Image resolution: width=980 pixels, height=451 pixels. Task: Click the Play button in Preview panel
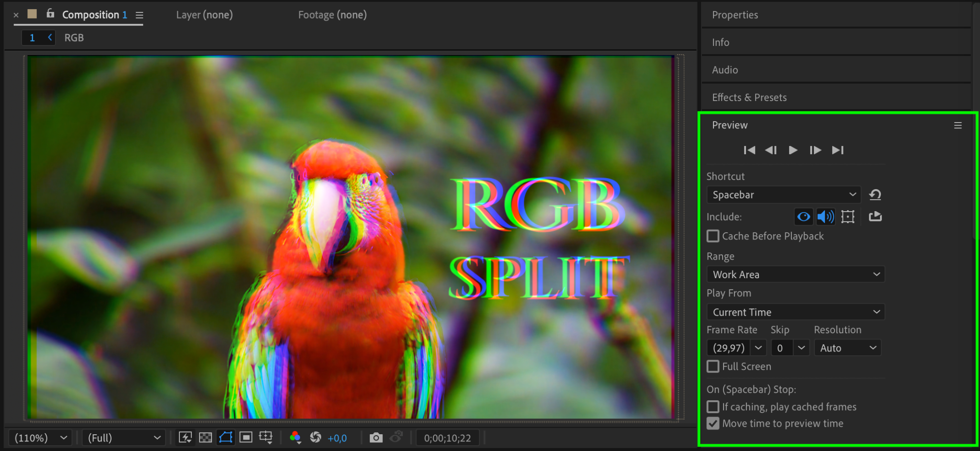(x=793, y=150)
